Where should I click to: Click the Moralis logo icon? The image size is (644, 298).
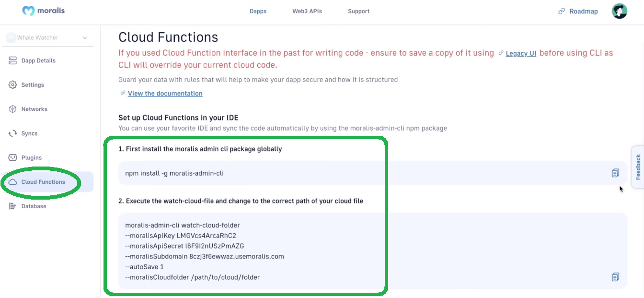28,11
